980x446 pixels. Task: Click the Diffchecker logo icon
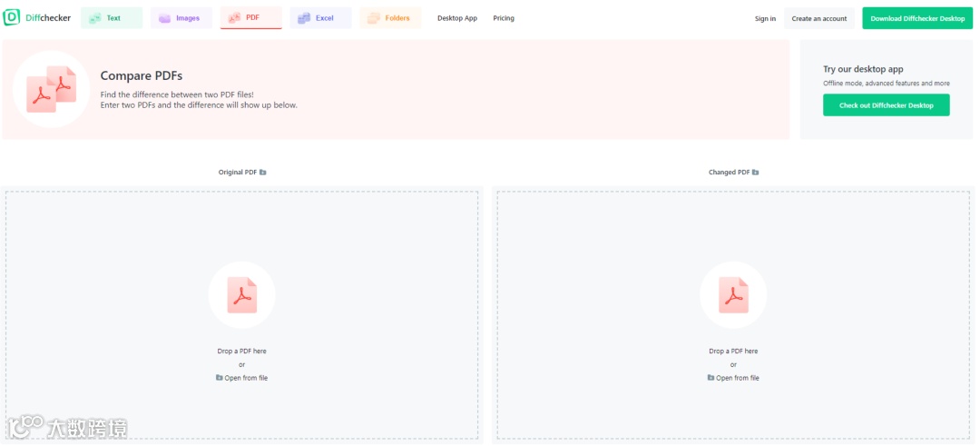click(x=12, y=17)
